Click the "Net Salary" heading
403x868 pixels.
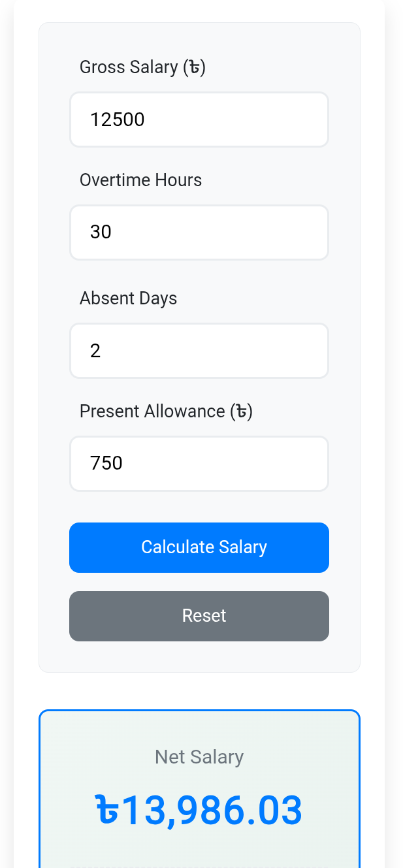point(199,757)
